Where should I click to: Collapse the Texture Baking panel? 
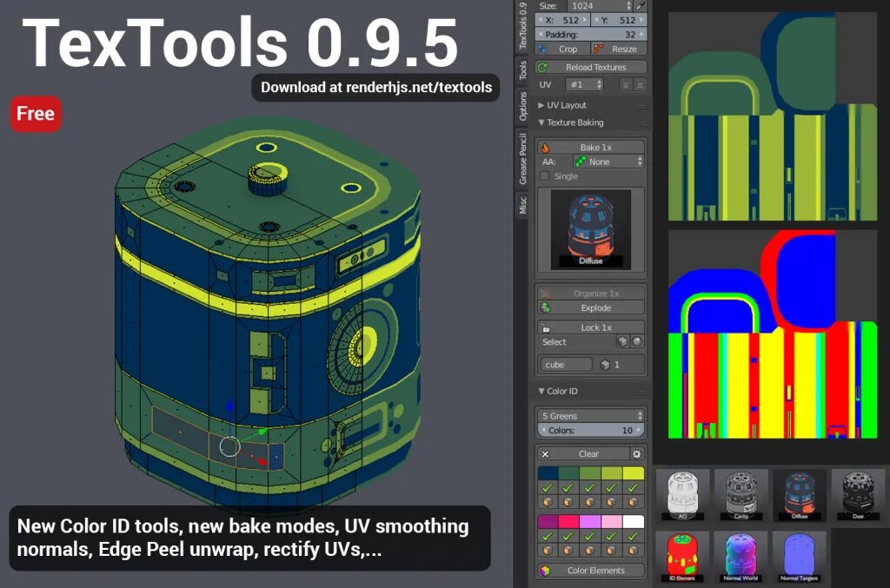pos(541,122)
